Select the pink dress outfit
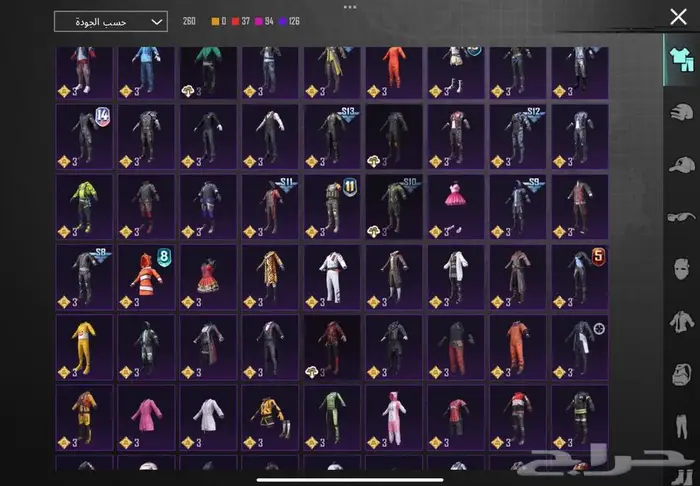Viewport: 700px width, 486px height. click(456, 204)
